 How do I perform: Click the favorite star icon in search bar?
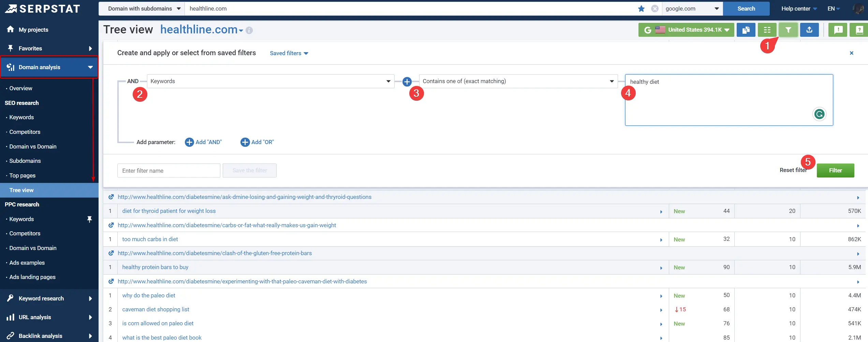click(641, 9)
